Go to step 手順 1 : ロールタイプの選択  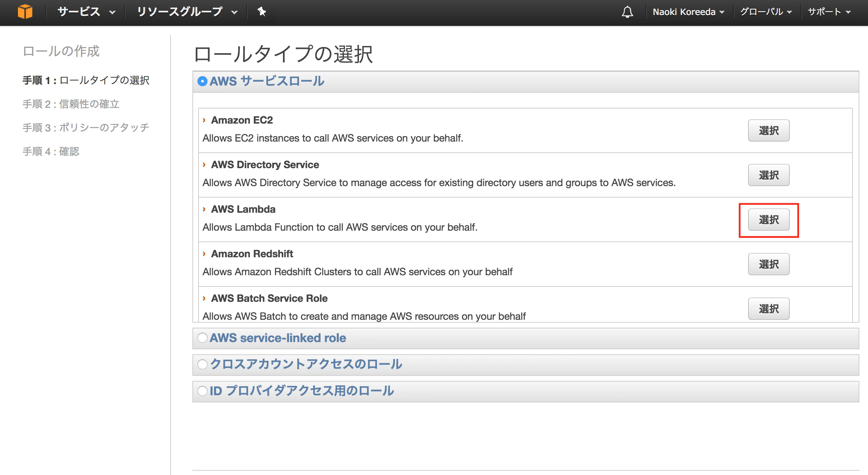click(x=86, y=80)
